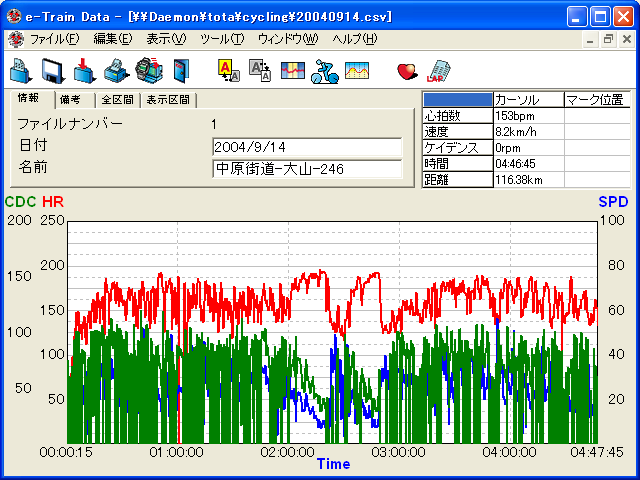Click the floppy disk save icon
The width and height of the screenshot is (640, 480).
click(54, 70)
